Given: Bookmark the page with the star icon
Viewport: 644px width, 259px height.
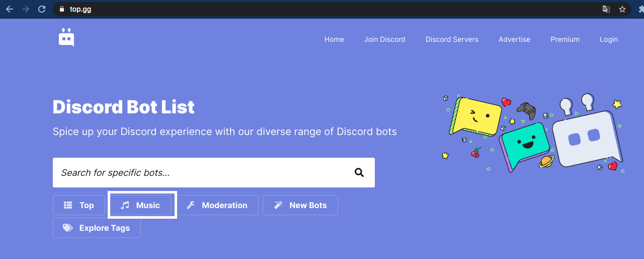Looking at the screenshot, I should tap(622, 9).
